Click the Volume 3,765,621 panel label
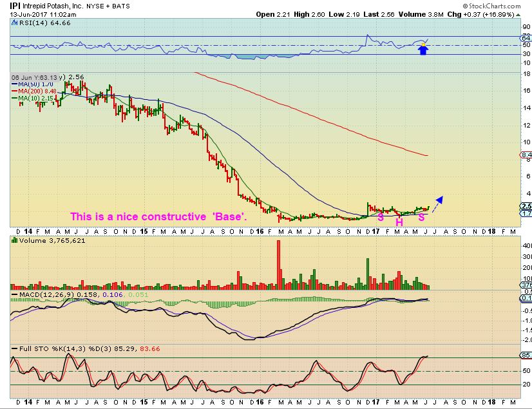This screenshot has height=409, width=532. [52, 240]
